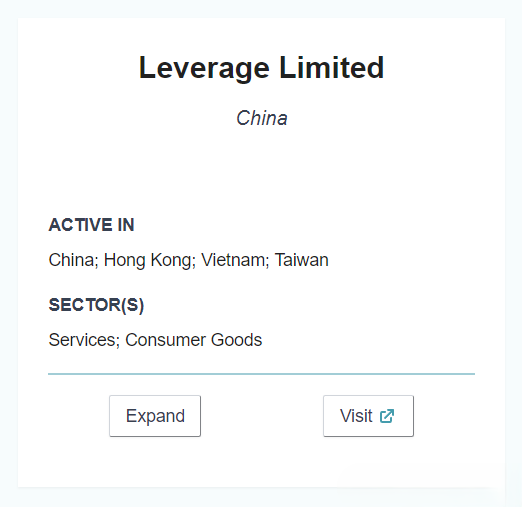Click the SECTOR(S) heading
The image size is (522, 507).
point(96,305)
